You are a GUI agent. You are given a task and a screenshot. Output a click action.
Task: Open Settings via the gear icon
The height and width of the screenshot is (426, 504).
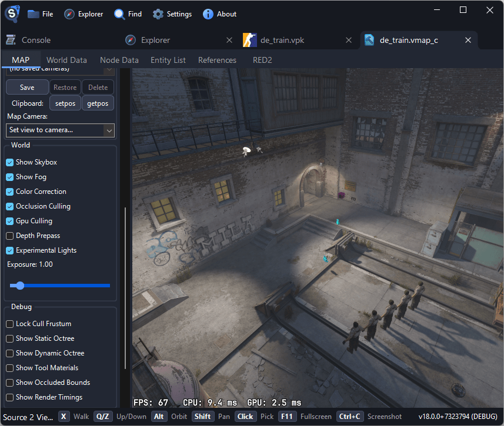pyautogui.click(x=158, y=14)
